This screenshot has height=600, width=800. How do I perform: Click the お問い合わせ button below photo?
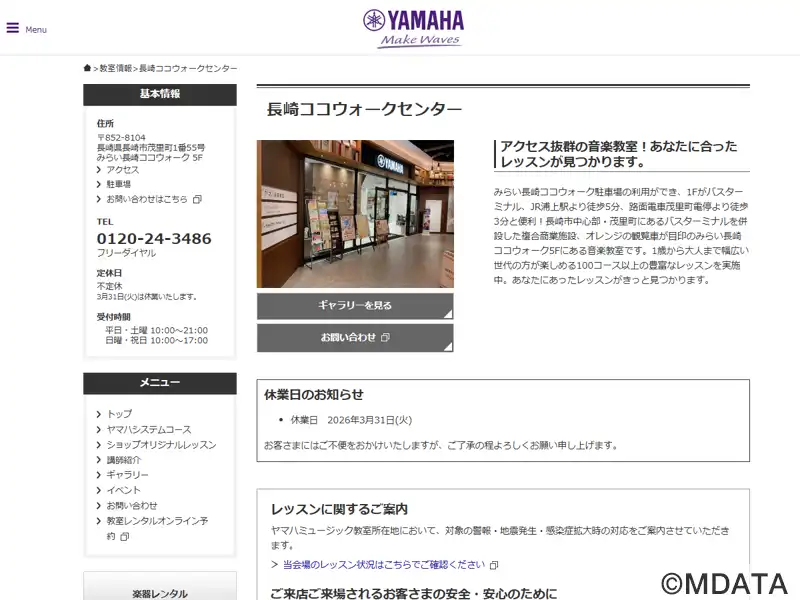[x=355, y=338]
